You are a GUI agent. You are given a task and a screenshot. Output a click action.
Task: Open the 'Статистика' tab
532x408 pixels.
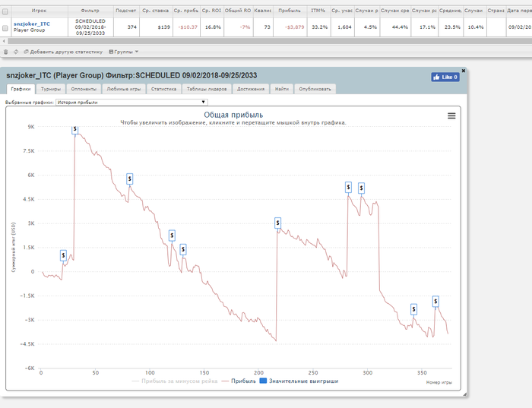coord(163,89)
